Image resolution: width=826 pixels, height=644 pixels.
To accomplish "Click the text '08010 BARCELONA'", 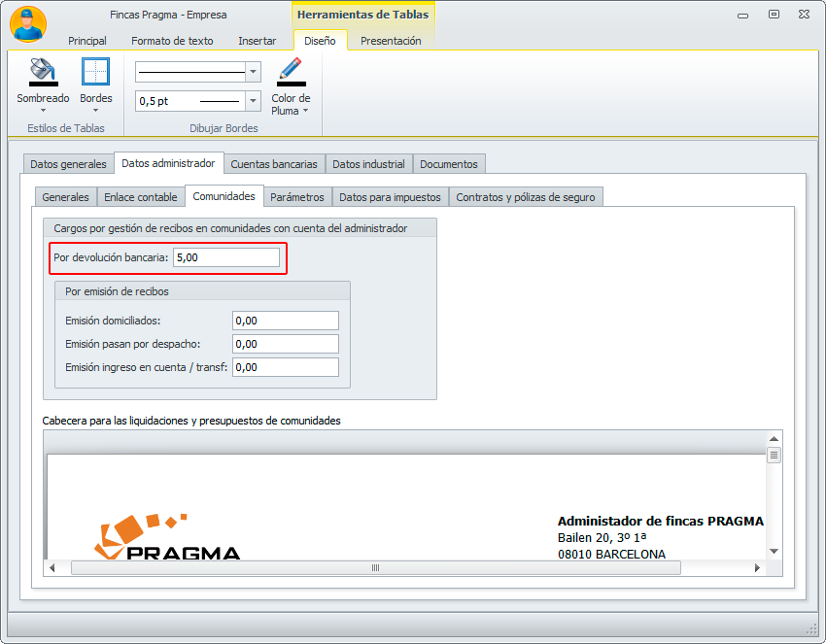I will click(x=611, y=554).
